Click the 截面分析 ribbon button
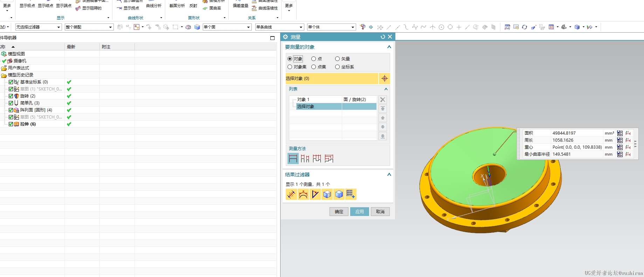 point(177,5)
